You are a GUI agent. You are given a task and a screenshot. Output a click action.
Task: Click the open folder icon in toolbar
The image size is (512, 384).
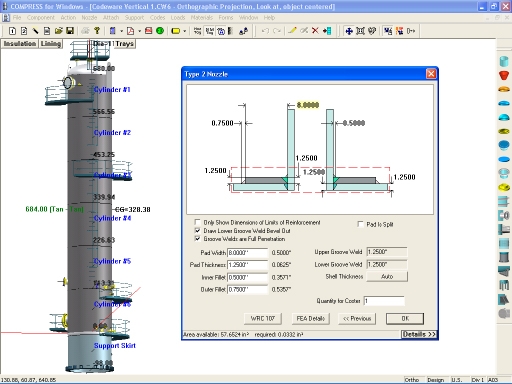tap(59, 31)
